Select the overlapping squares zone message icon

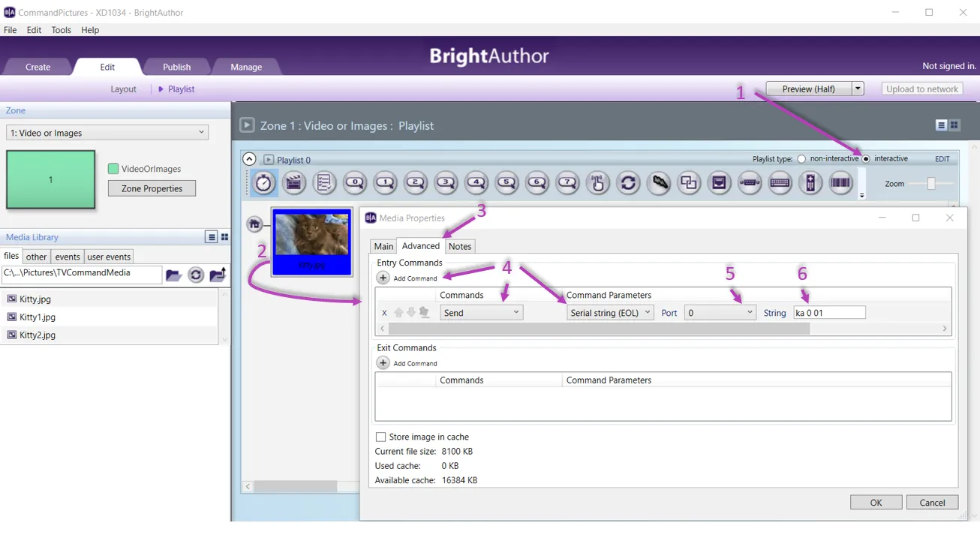(689, 182)
